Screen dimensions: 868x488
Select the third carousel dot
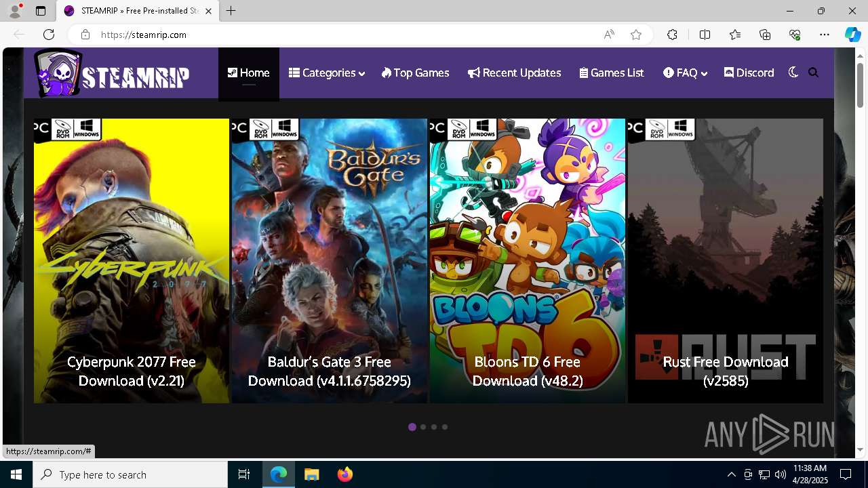coord(434,427)
